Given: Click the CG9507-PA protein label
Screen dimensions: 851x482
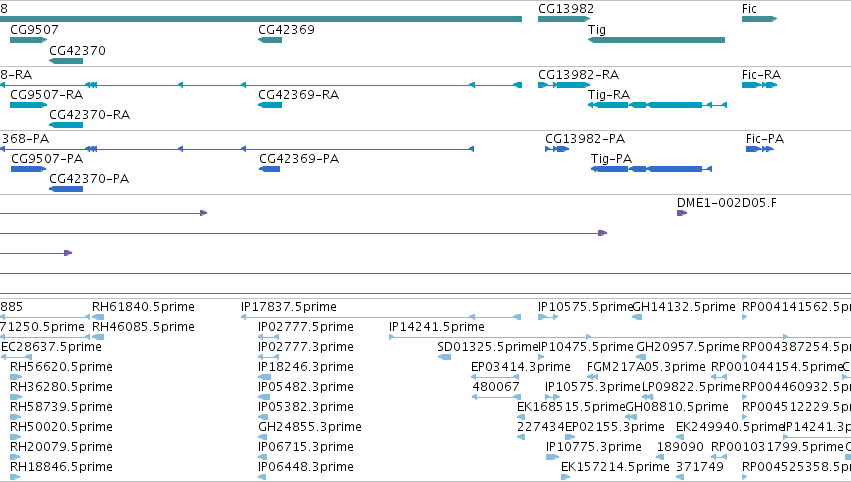Looking at the screenshot, I should point(47,158).
